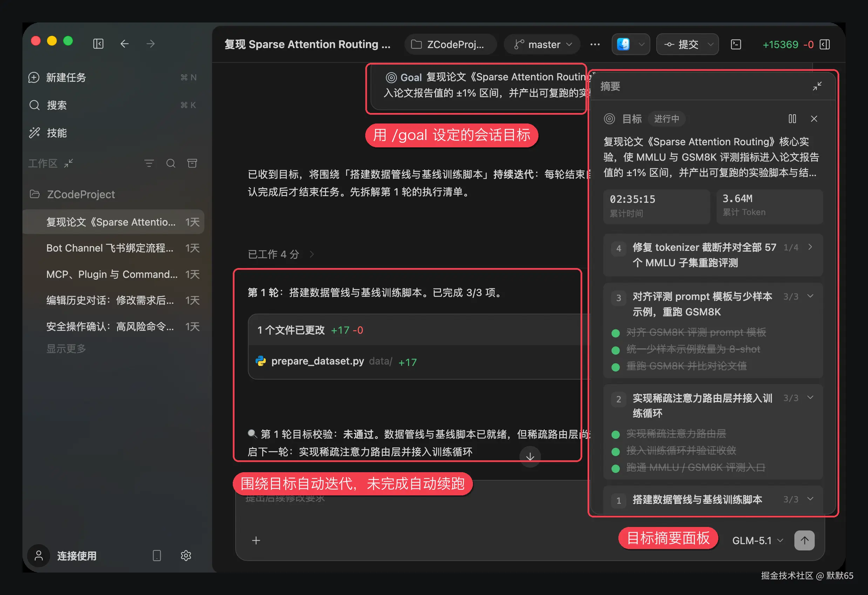The height and width of the screenshot is (595, 868).
Task: Click the 进行中 status badge
Action: pos(666,119)
